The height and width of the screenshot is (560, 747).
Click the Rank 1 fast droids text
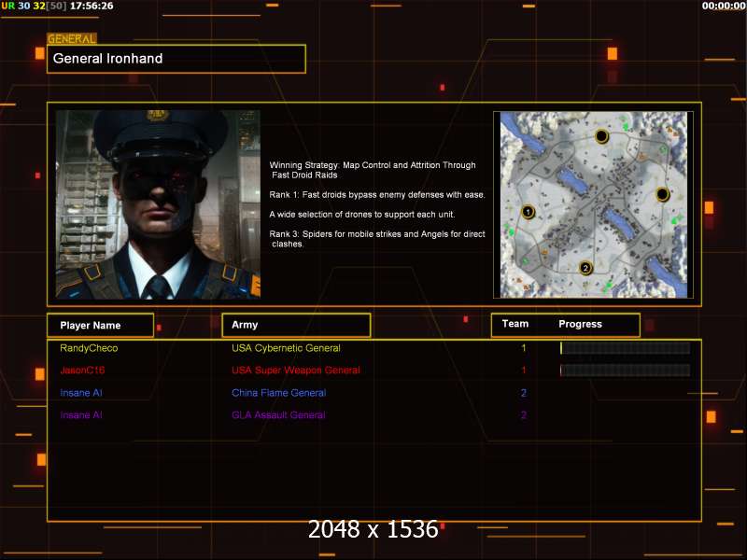click(377, 195)
